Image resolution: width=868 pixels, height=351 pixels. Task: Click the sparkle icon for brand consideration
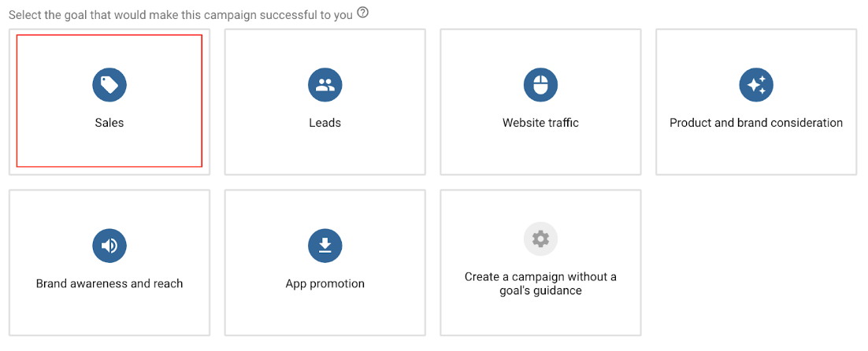click(756, 84)
